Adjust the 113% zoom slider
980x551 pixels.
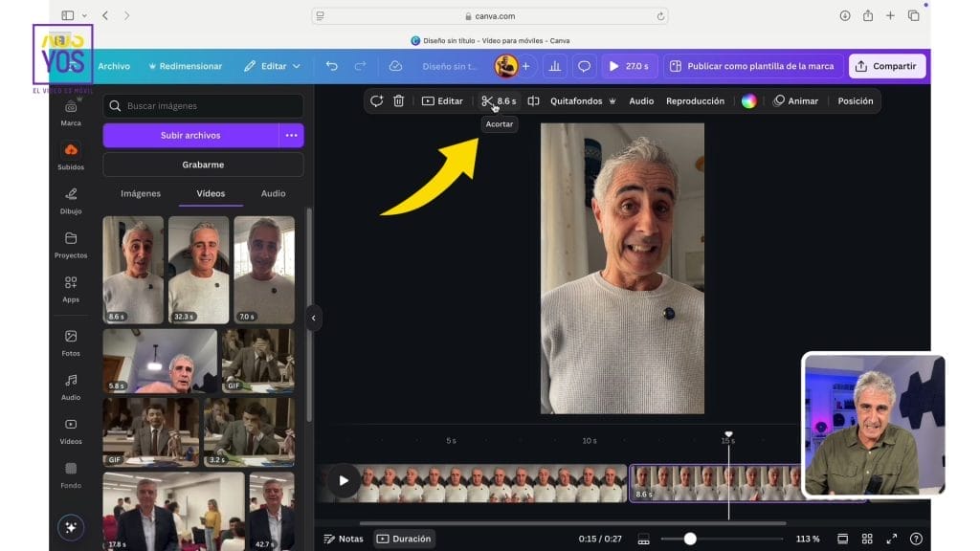click(689, 538)
